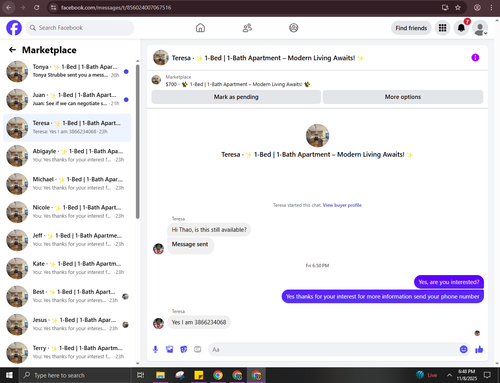The image size is (500, 383).
Task: Reload the page
Action: (37, 7)
